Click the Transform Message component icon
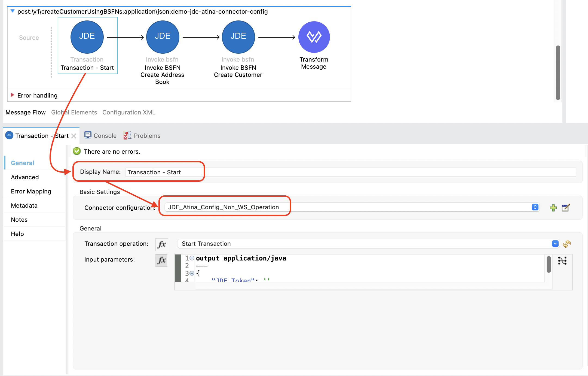The height and width of the screenshot is (376, 588). pos(314,37)
